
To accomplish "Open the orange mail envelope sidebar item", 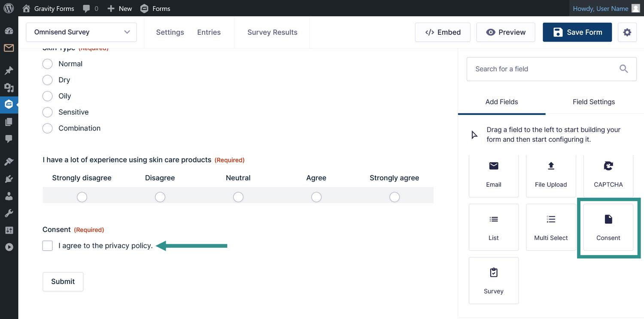I will pyautogui.click(x=9, y=48).
